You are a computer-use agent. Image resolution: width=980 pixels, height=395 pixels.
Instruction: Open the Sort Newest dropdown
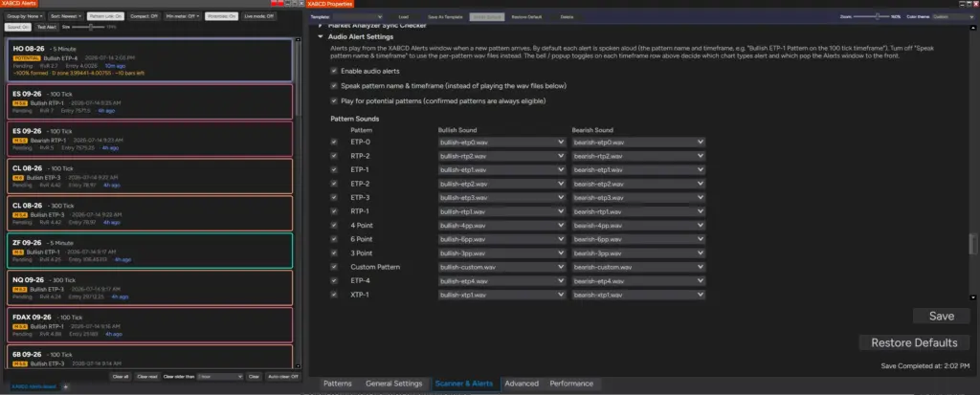pos(66,16)
